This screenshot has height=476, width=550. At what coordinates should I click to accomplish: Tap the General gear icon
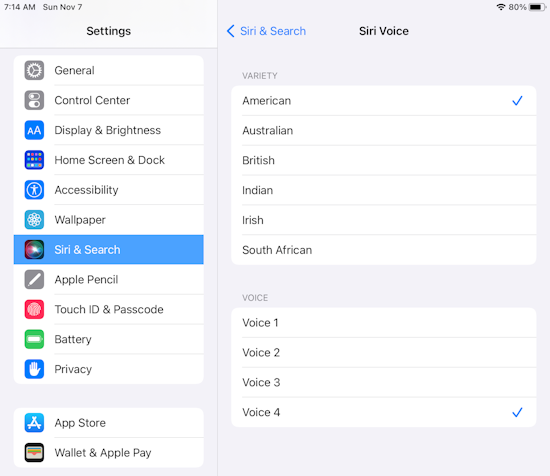[x=34, y=71]
